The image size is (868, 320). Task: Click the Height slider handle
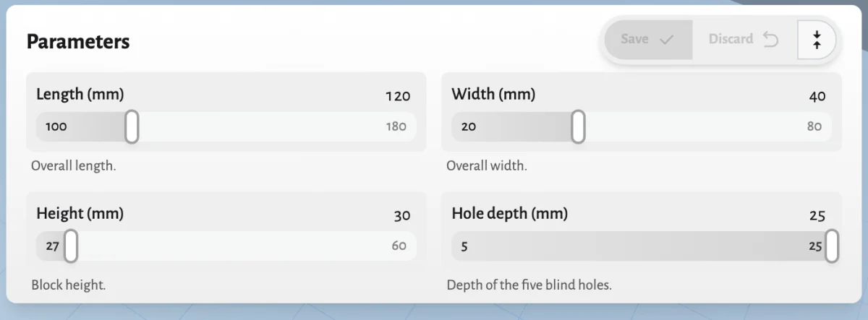click(71, 246)
